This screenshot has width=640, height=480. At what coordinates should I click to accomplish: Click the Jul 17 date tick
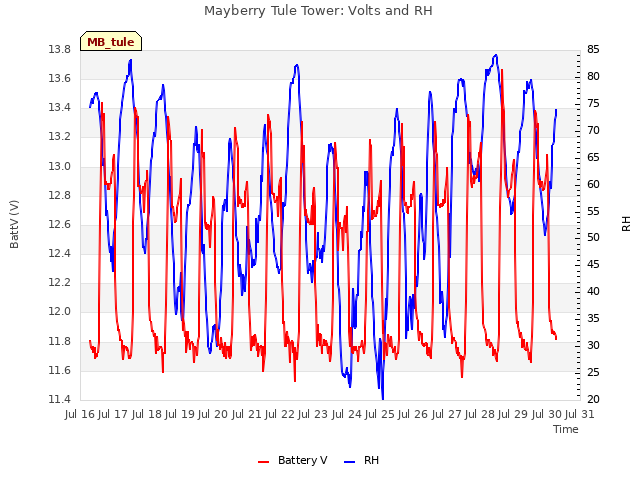pyautogui.click(x=113, y=414)
